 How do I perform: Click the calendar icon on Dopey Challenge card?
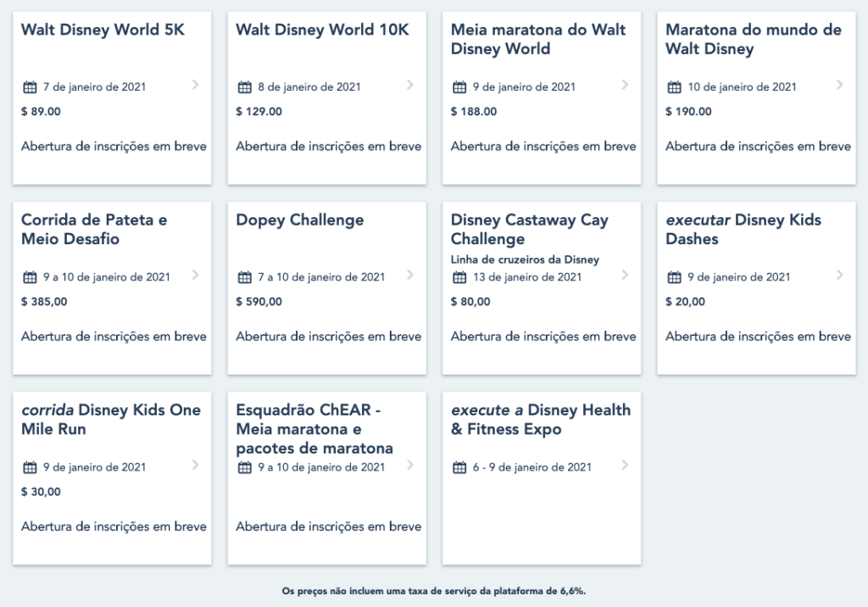244,277
